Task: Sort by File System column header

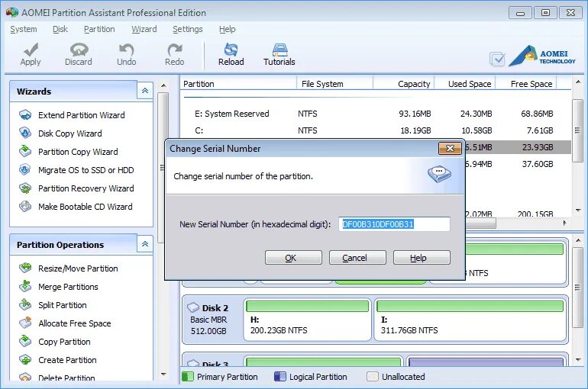Action: (335, 84)
